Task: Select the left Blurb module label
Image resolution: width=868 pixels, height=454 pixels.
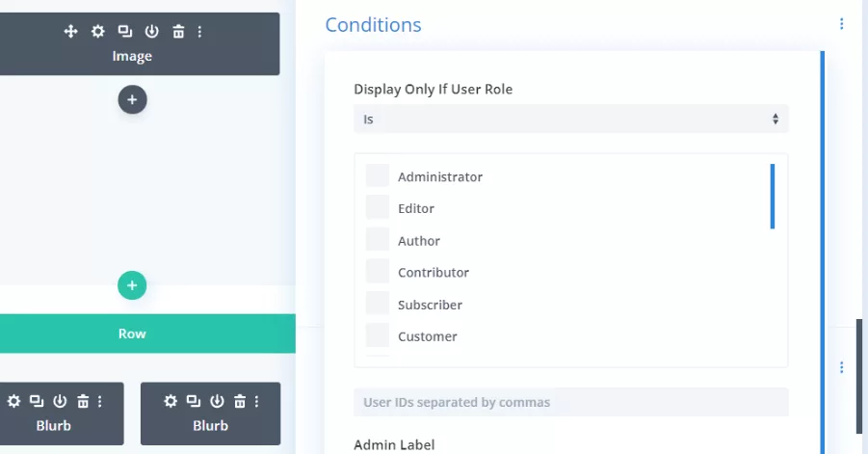Action: pyautogui.click(x=54, y=426)
